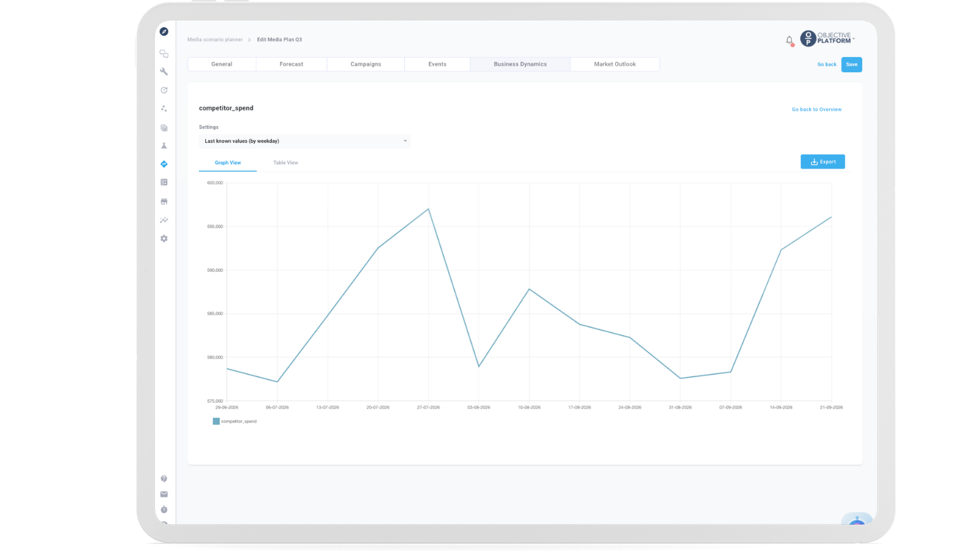
Task: Open the blue directions diamond sidebar icon
Action: (164, 164)
